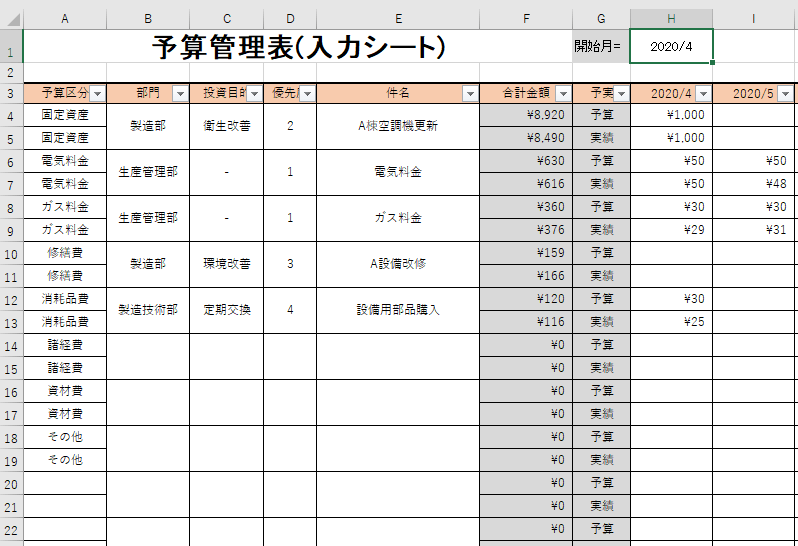The image size is (798, 546).
Task: Select the ¥8,920 total cell
Action: [x=526, y=115]
